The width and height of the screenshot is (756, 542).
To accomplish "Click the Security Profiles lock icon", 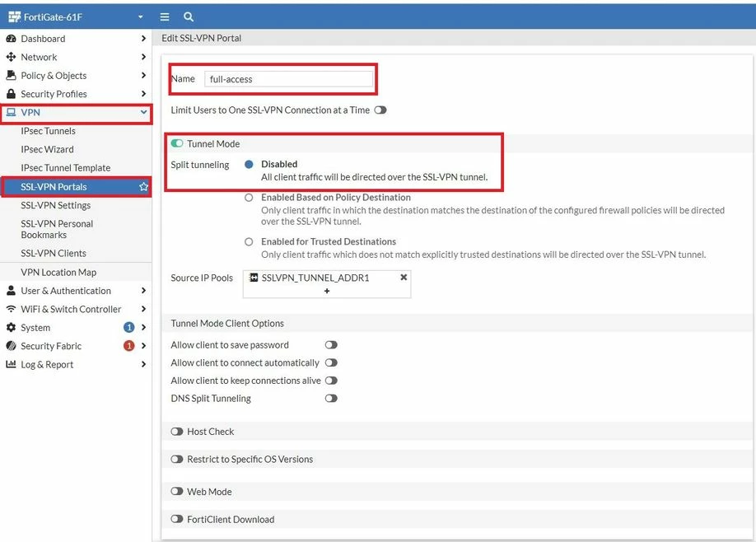I will [x=11, y=94].
